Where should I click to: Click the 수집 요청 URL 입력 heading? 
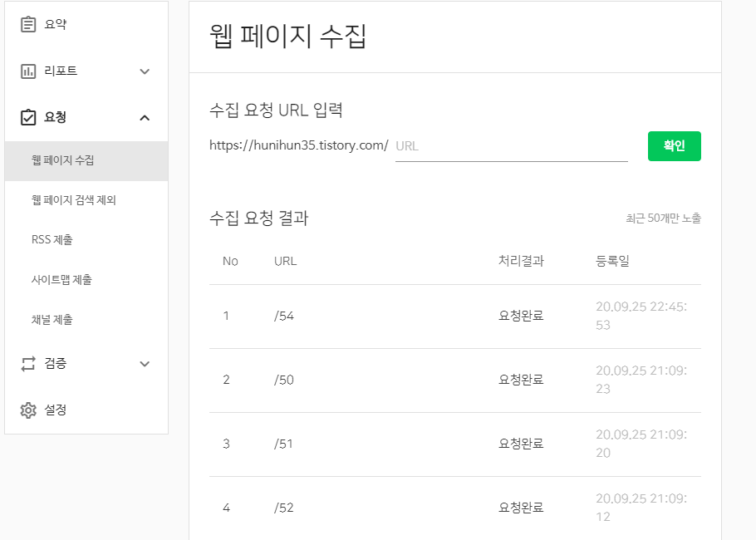pos(277,110)
